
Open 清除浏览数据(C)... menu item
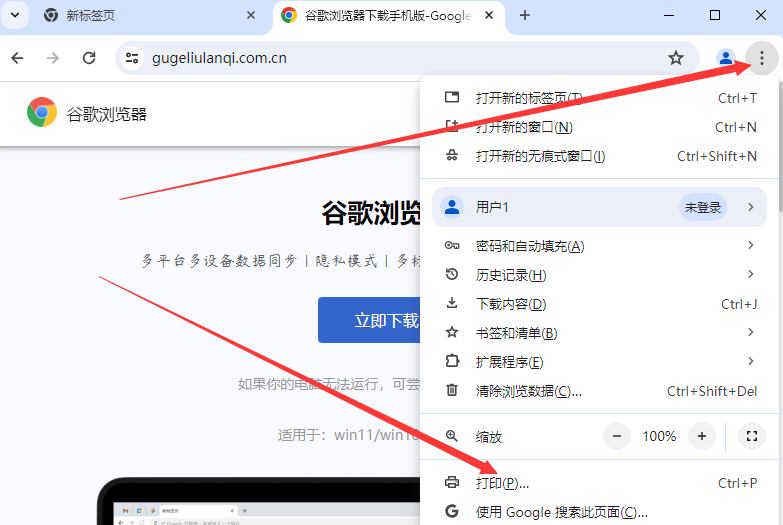pyautogui.click(x=599, y=391)
